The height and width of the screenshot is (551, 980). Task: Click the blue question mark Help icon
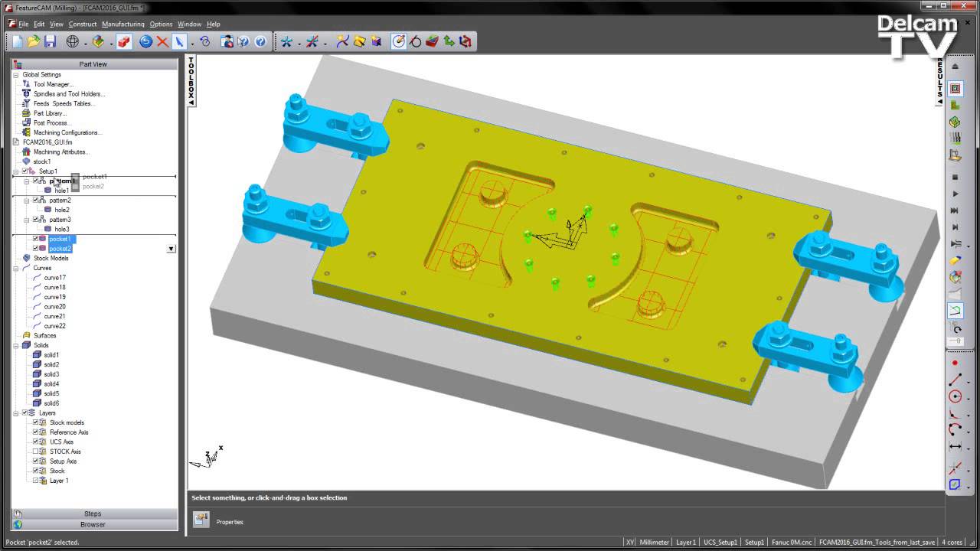coord(260,41)
